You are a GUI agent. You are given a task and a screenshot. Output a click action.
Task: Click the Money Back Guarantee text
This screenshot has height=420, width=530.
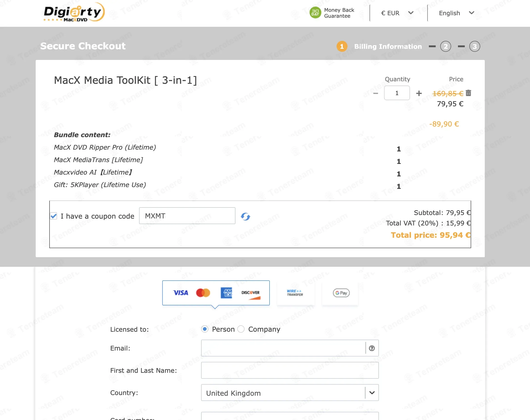coord(339,13)
